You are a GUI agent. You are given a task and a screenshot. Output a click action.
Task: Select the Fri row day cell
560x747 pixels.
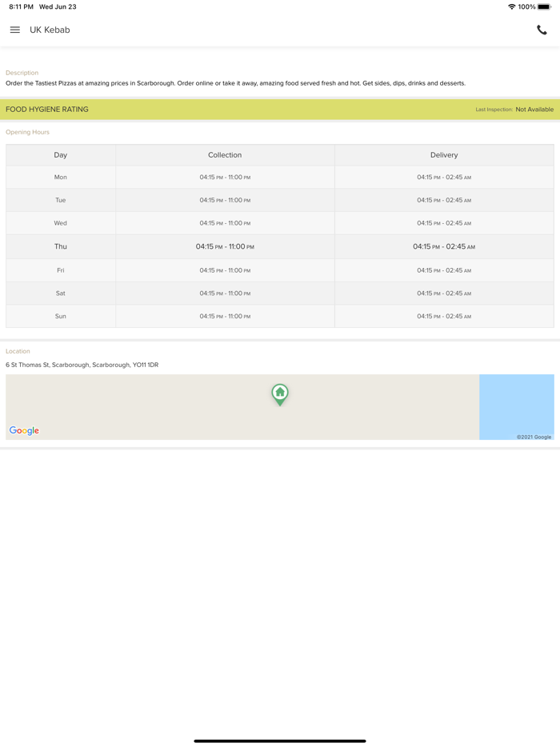point(61,270)
